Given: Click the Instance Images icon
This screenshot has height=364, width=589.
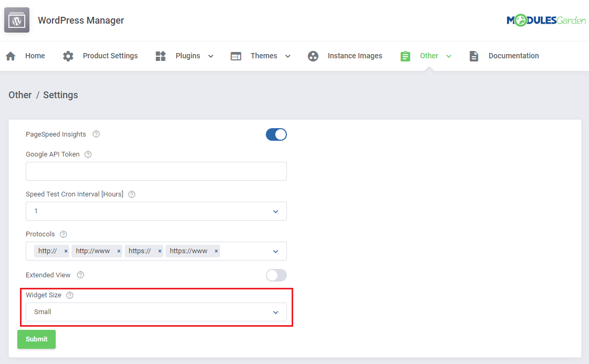Looking at the screenshot, I should point(313,56).
